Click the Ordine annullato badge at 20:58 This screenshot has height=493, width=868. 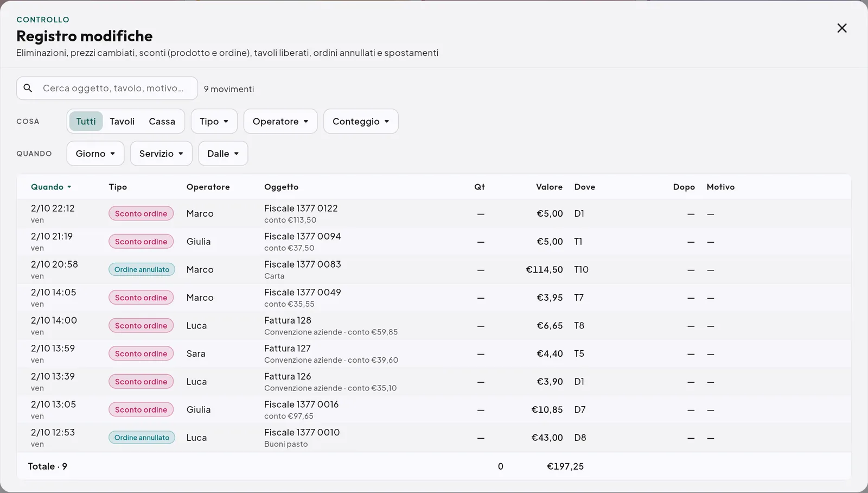click(142, 269)
